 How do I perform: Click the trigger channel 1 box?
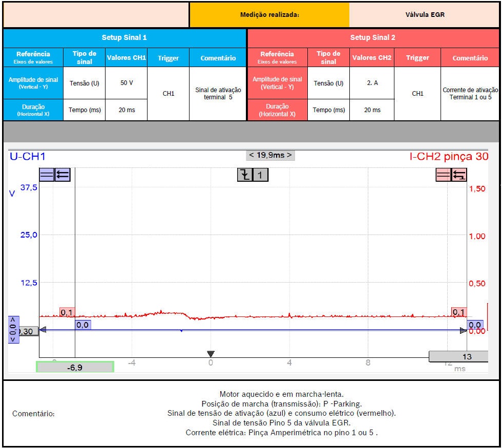click(x=260, y=175)
